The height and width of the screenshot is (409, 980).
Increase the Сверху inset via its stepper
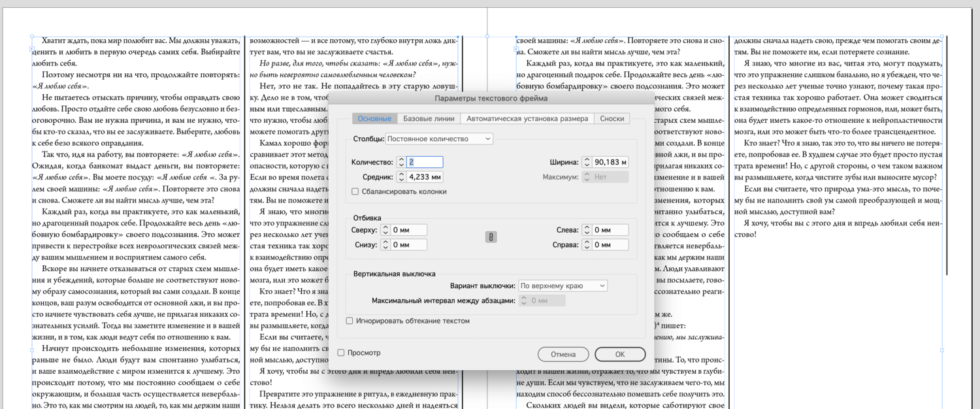tap(385, 227)
